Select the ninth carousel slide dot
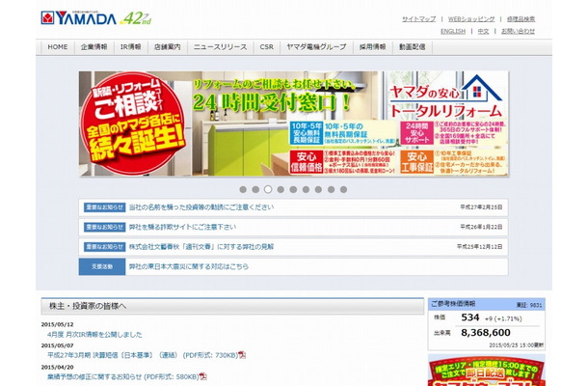 (x=343, y=189)
